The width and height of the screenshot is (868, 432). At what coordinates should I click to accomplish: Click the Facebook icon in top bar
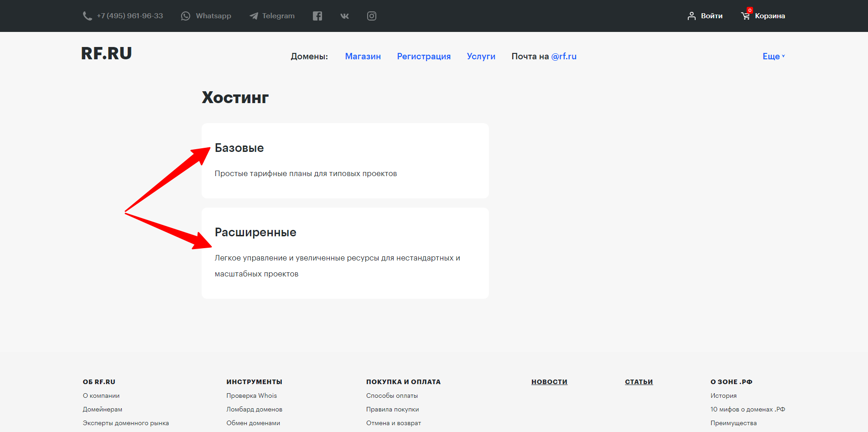pos(317,16)
